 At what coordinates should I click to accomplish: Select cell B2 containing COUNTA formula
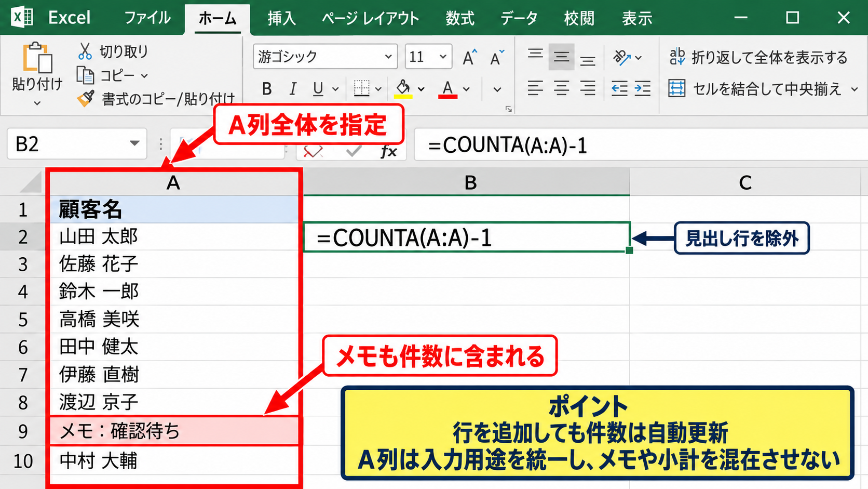click(x=466, y=237)
